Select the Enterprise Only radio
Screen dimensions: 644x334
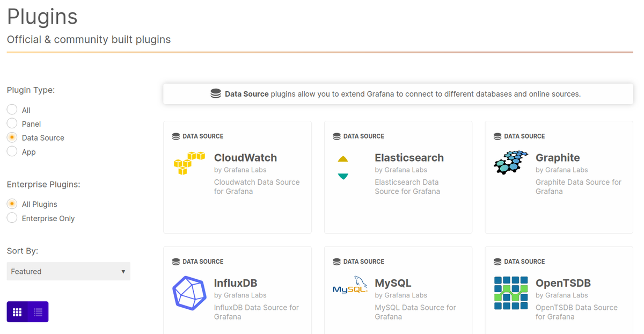click(12, 218)
